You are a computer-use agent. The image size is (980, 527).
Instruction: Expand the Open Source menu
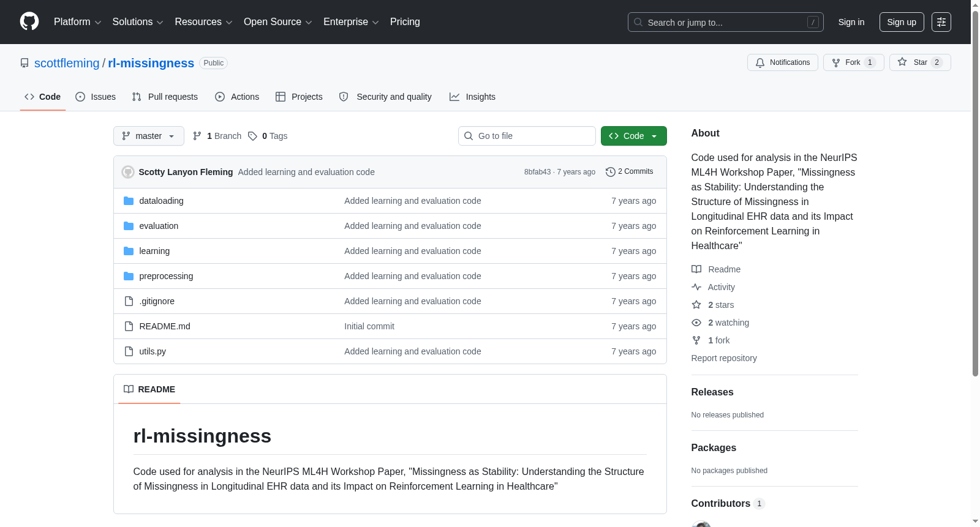coord(278,22)
